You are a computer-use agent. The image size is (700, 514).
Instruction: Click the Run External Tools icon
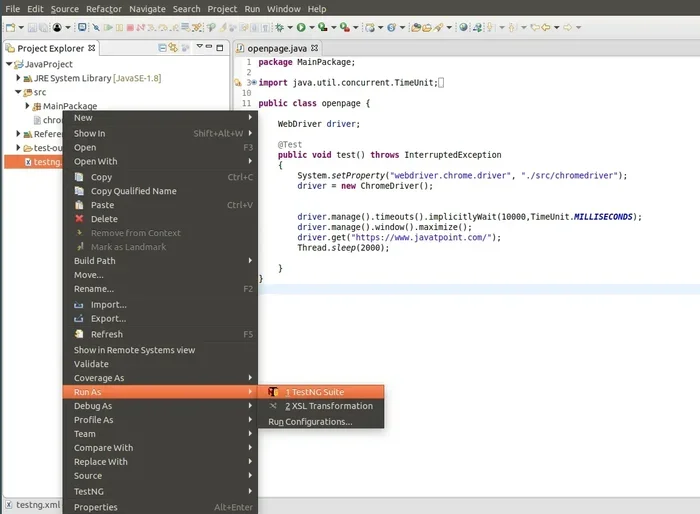pos(345,28)
